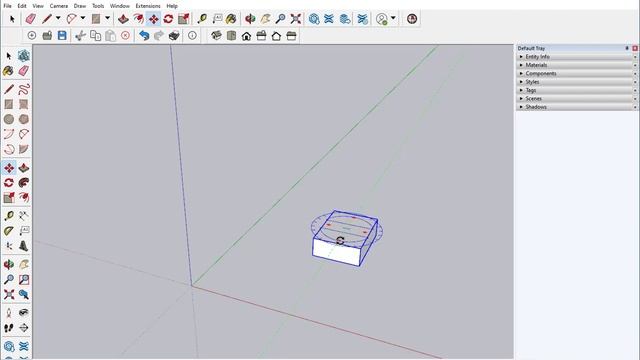
Task: Cut the selection with the scissors icon
Action: tap(80, 36)
